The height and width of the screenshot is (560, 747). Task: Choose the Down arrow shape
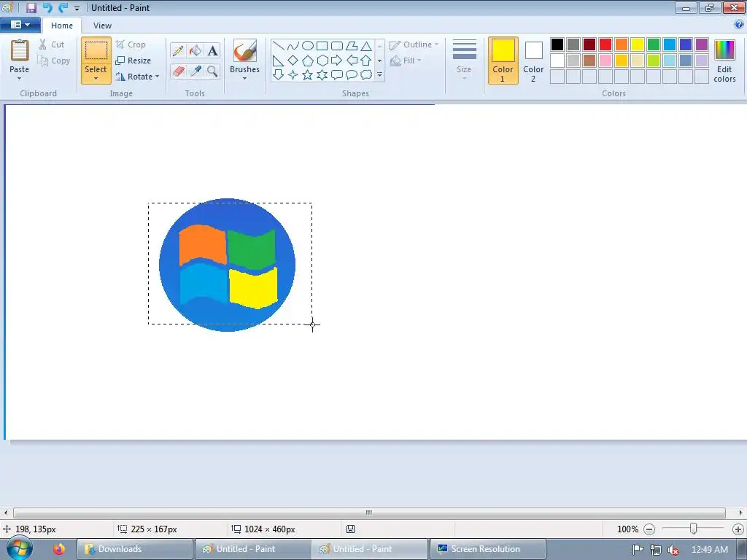coord(278,75)
